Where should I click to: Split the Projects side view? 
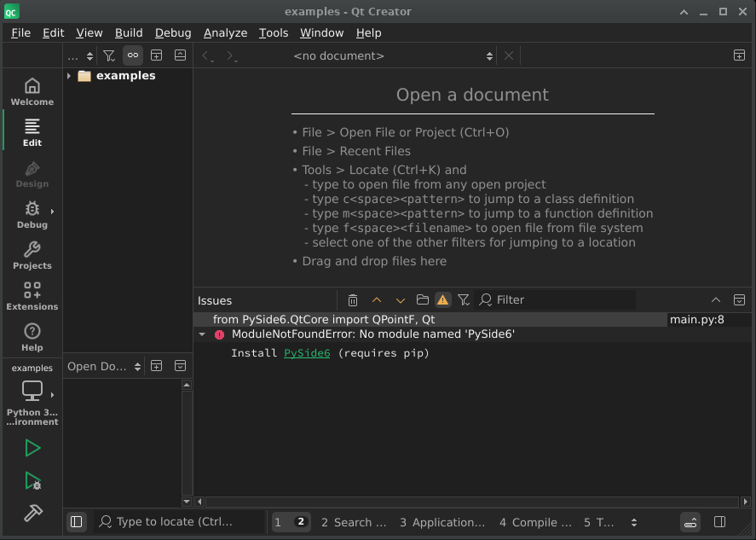pos(156,55)
